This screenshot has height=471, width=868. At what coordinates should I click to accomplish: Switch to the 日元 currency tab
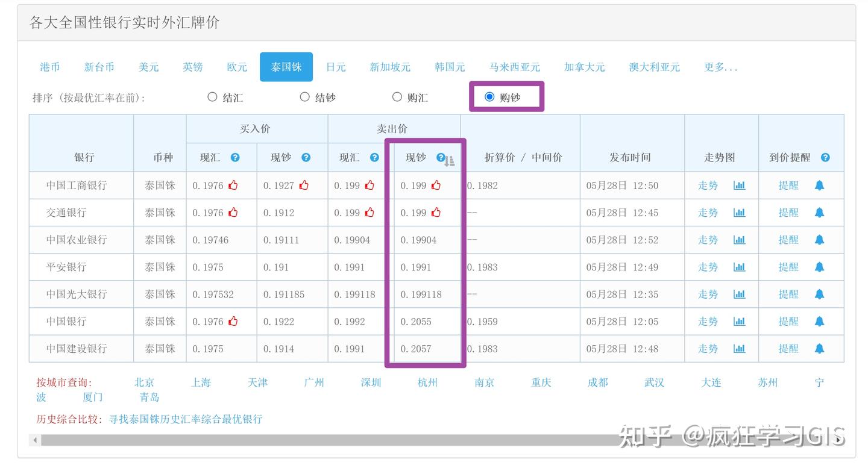(335, 67)
